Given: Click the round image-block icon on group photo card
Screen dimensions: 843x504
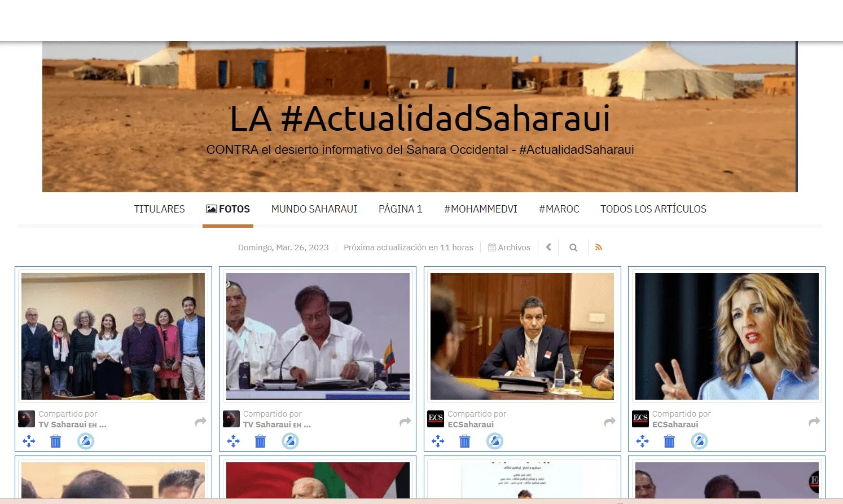Looking at the screenshot, I should [86, 441].
